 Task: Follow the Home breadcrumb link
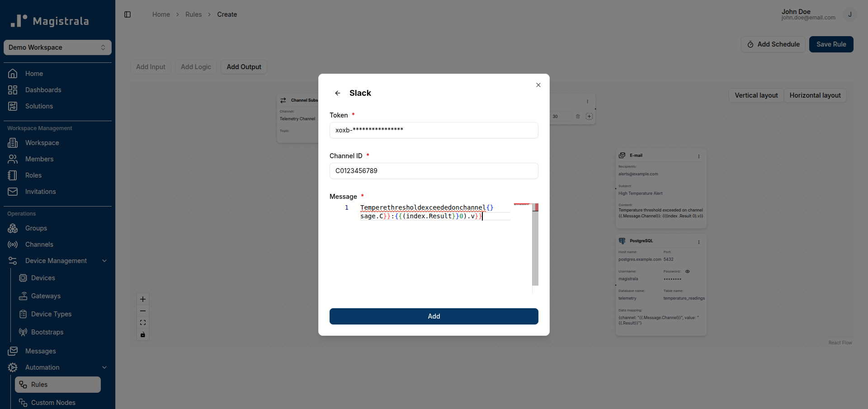point(161,14)
